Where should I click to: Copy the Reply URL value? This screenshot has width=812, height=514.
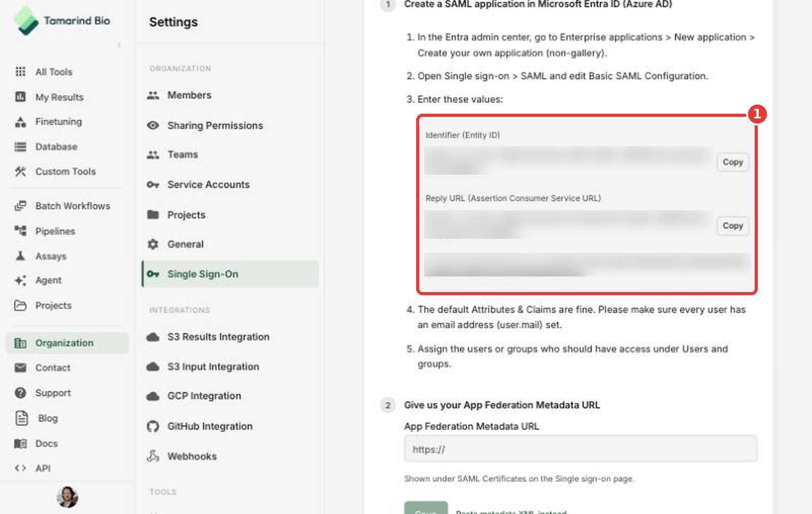[732, 226]
